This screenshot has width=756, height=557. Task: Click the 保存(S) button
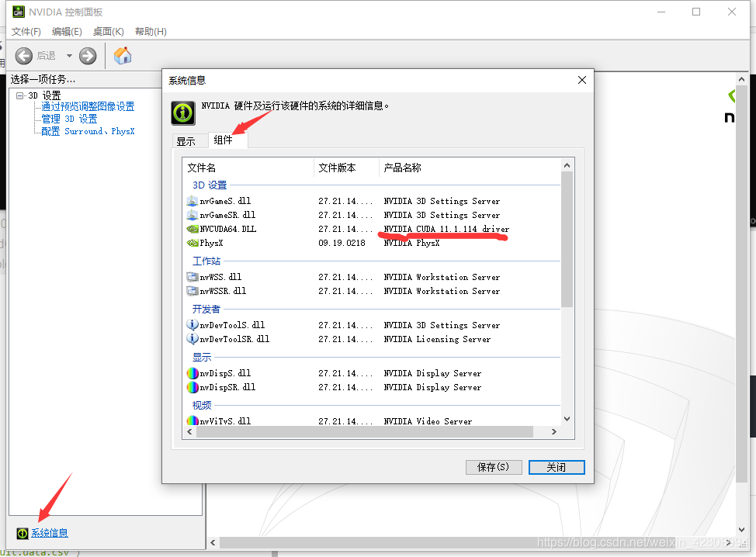tap(494, 467)
